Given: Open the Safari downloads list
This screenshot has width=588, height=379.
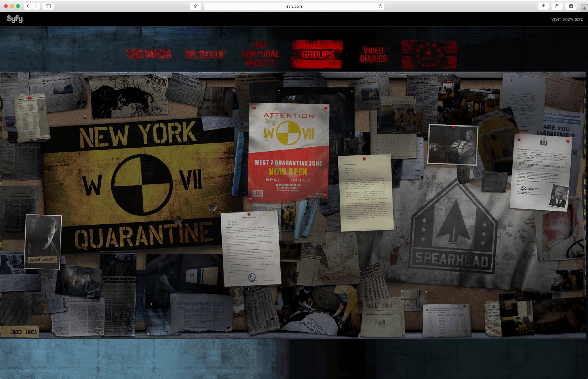Looking at the screenshot, I should point(571,6).
